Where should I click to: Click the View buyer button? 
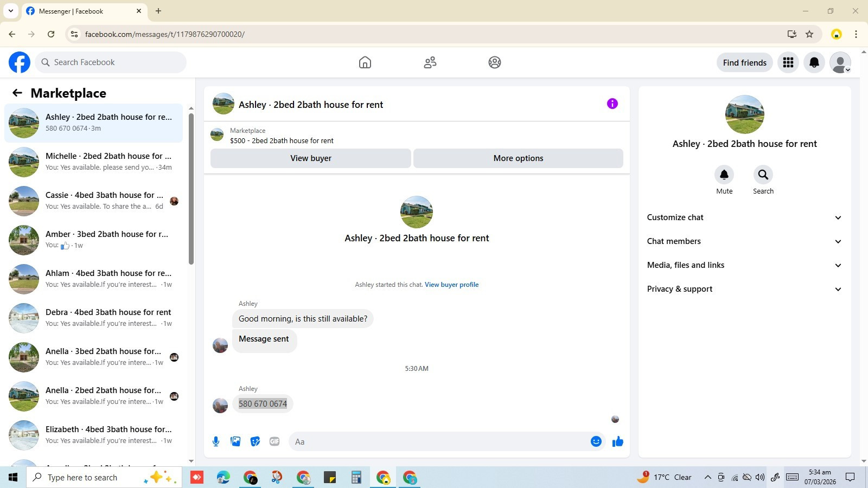click(x=311, y=158)
